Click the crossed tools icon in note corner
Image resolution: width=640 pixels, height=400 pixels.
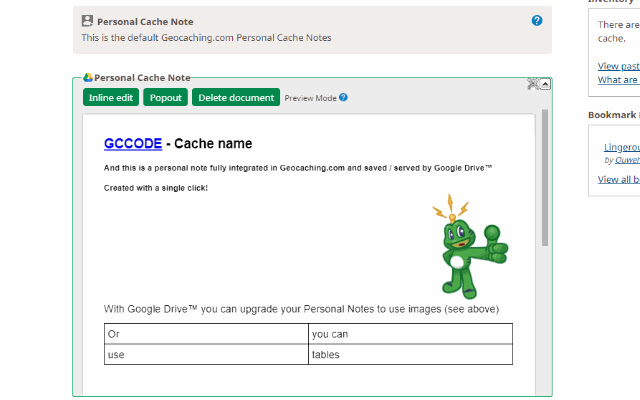(533, 84)
